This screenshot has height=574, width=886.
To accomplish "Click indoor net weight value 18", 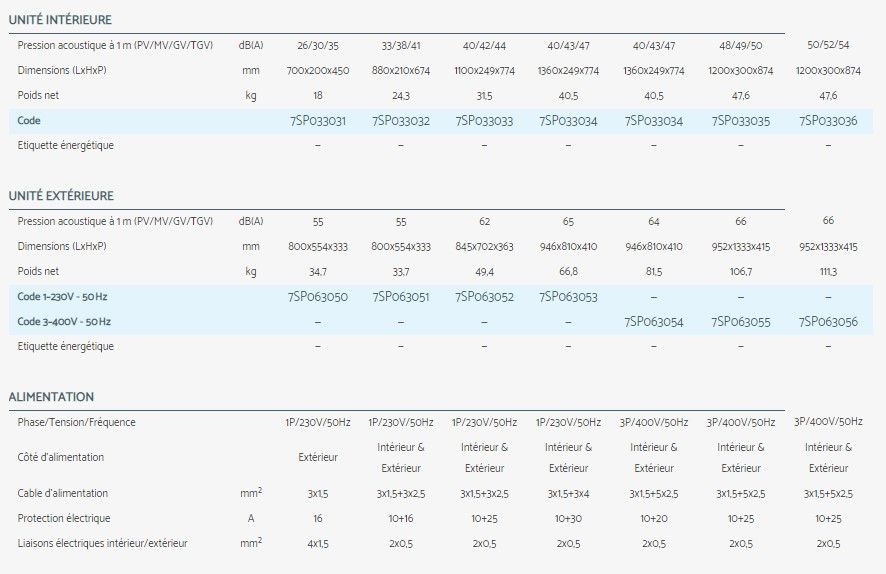I will point(318,95).
